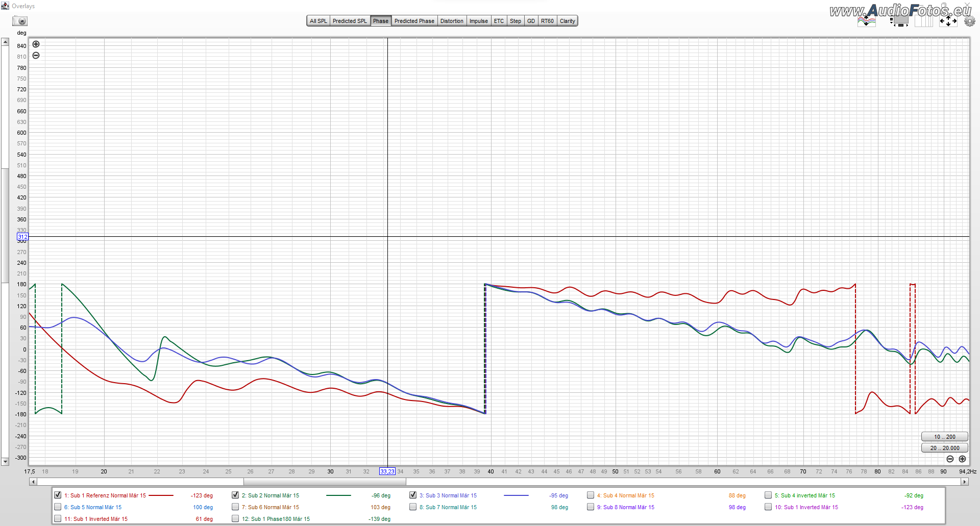Image resolution: width=980 pixels, height=526 pixels.
Task: Click Sub 2 Normal green line swatch
Action: coord(338,495)
